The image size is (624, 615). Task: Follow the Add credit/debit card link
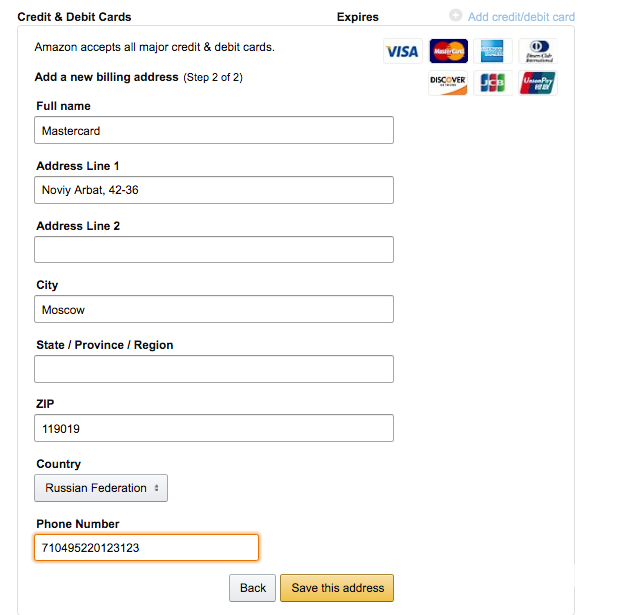(x=521, y=17)
